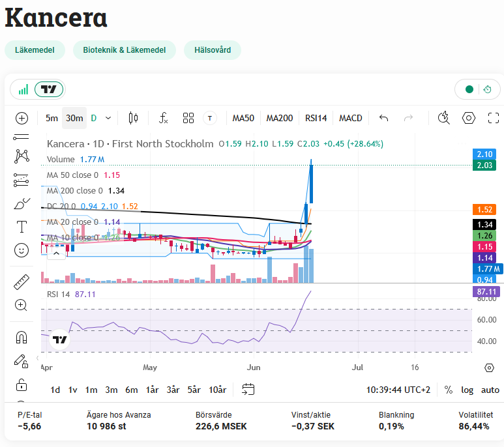
Task: Open quick search lightning icon
Action: (x=444, y=118)
